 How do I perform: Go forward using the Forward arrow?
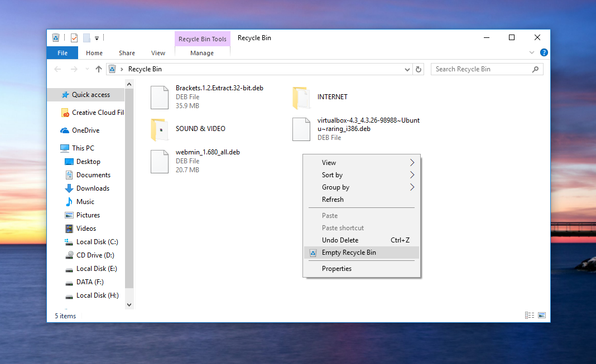click(74, 69)
